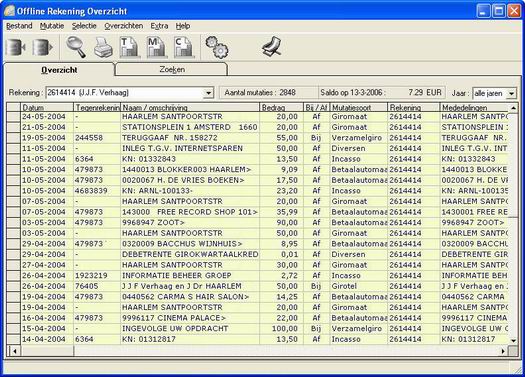The height and width of the screenshot is (377, 525).
Task: Click the printer icon
Action: coord(103,48)
